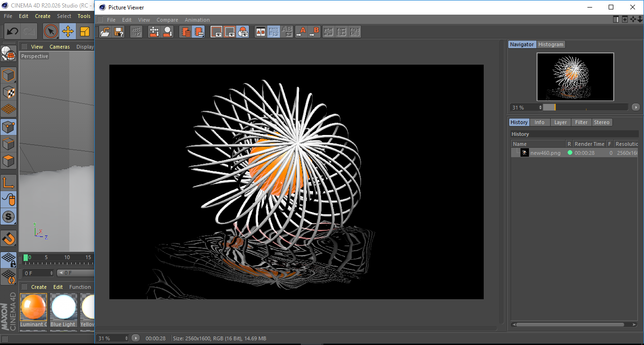Open image file in Picture Viewer toolbar

106,32
